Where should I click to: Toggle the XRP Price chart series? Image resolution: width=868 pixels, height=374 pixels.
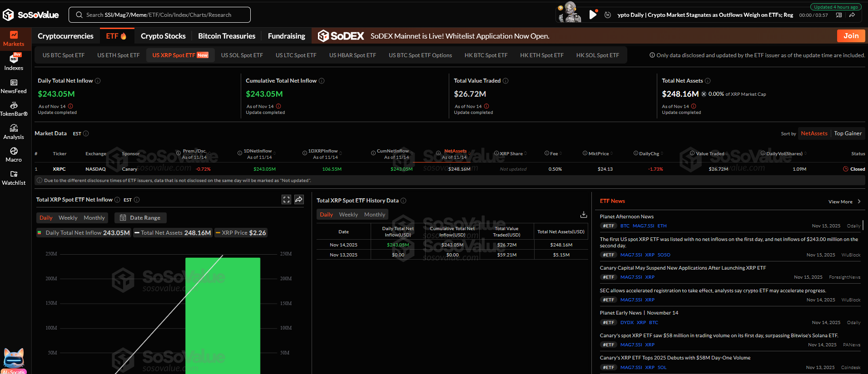(x=241, y=233)
